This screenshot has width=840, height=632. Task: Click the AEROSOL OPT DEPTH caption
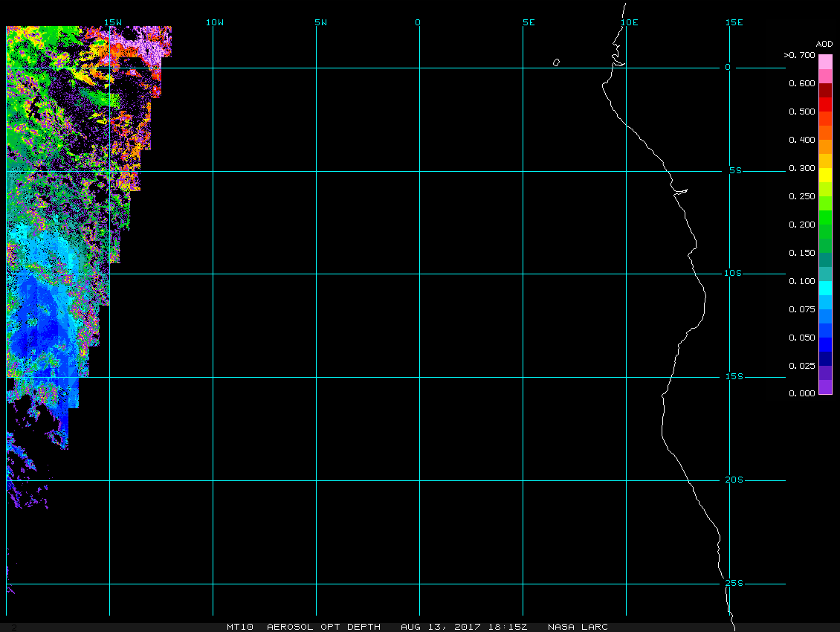pos(323,627)
